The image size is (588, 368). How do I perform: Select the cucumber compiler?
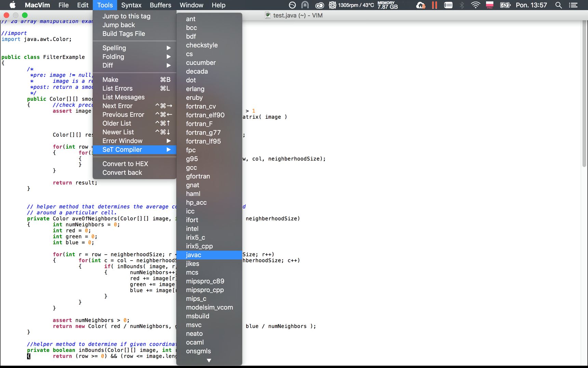[209, 63]
